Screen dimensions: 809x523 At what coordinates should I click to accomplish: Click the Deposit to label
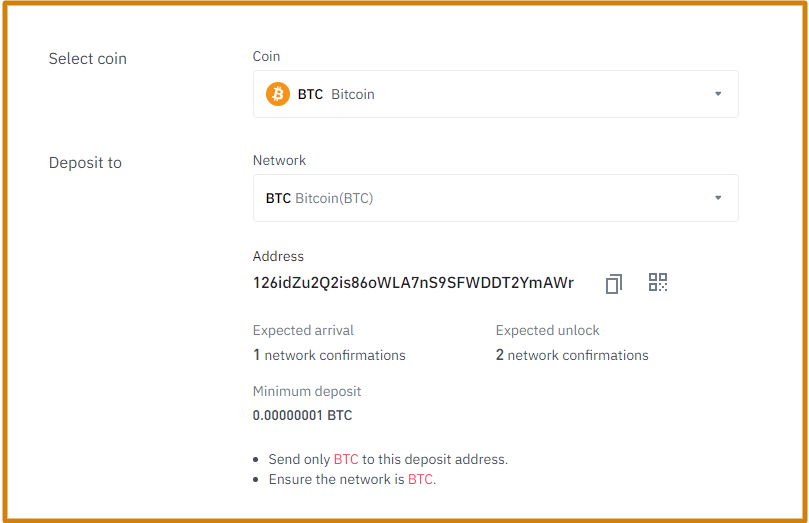(x=85, y=163)
